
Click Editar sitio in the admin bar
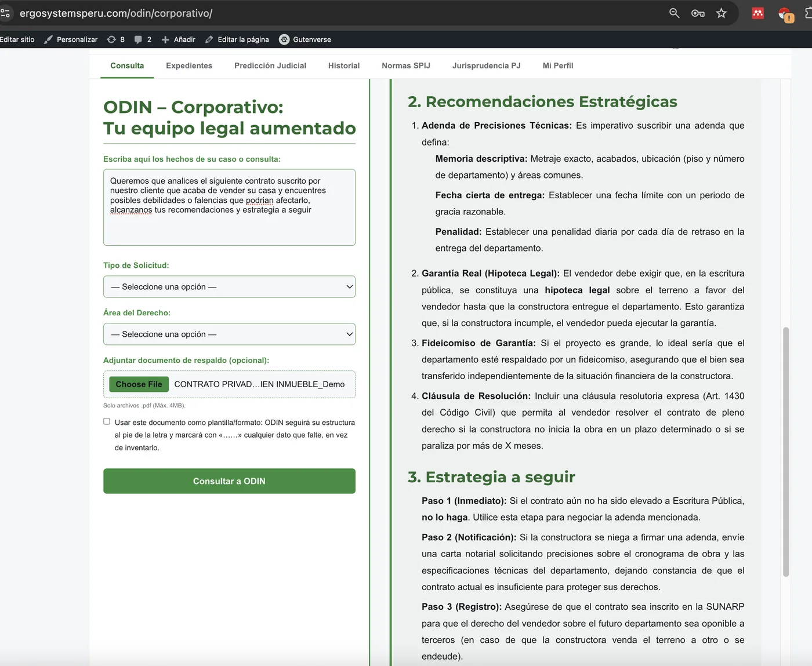[17, 39]
